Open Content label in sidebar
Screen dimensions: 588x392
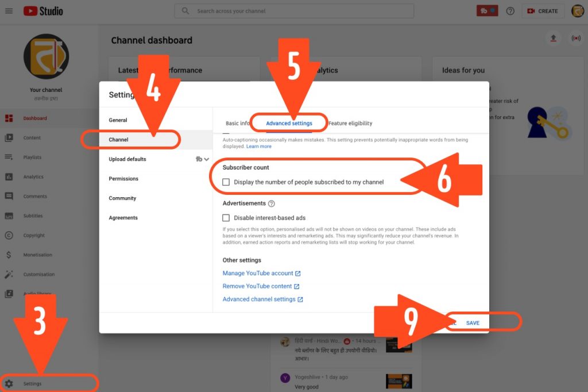point(32,138)
